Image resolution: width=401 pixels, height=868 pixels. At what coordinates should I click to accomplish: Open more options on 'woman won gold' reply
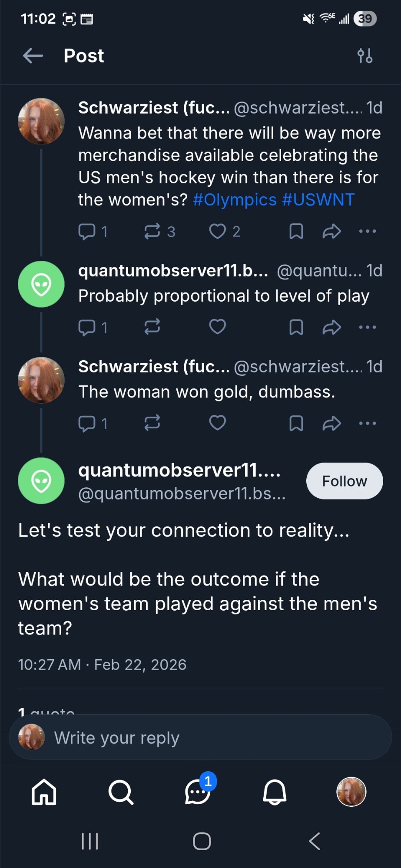coord(368,423)
